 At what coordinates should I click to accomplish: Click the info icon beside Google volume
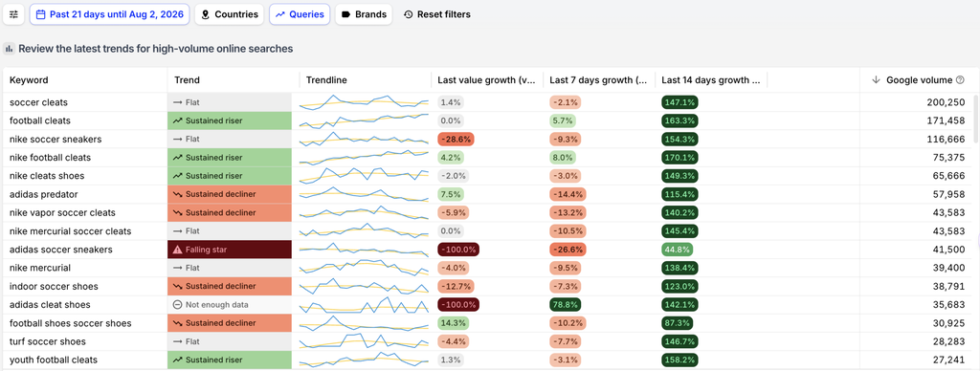click(961, 80)
